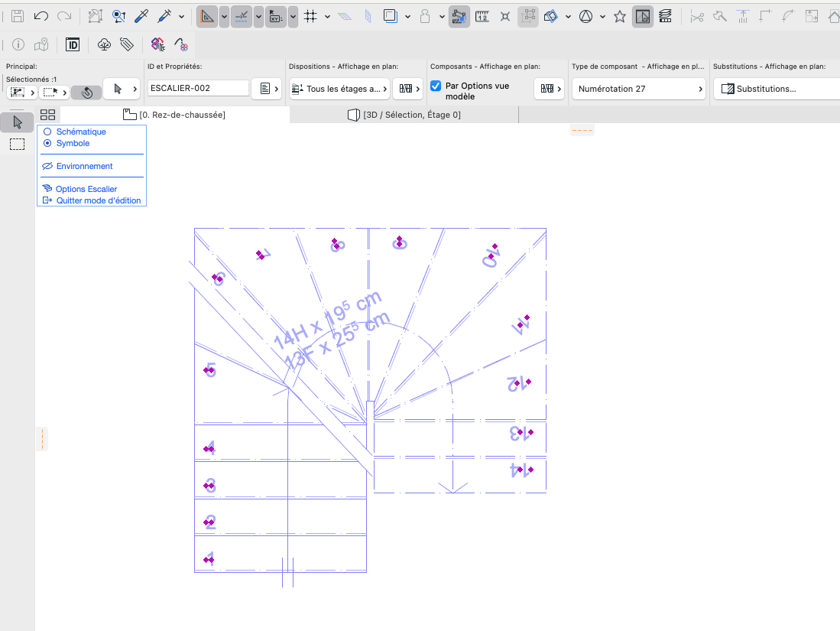Open the Favorites star icon
The image size is (840, 631).
click(620, 17)
